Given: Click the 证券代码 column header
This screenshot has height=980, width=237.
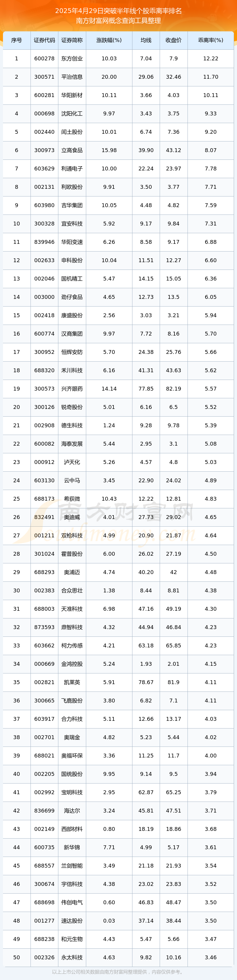Looking at the screenshot, I should [44, 40].
